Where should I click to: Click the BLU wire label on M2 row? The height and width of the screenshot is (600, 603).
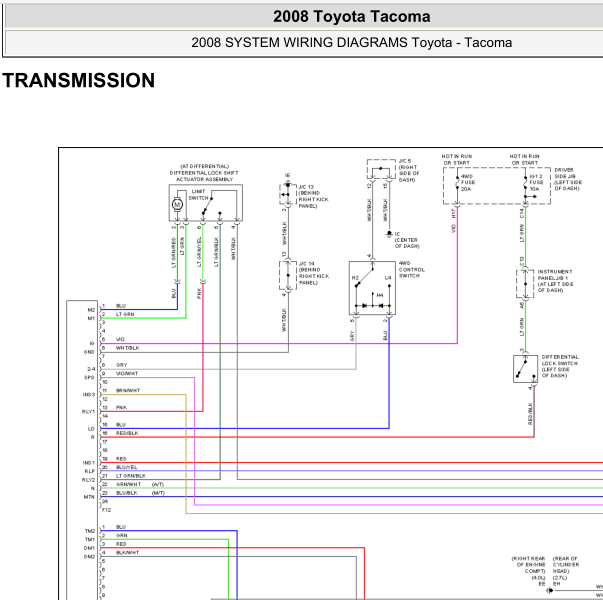(121, 306)
